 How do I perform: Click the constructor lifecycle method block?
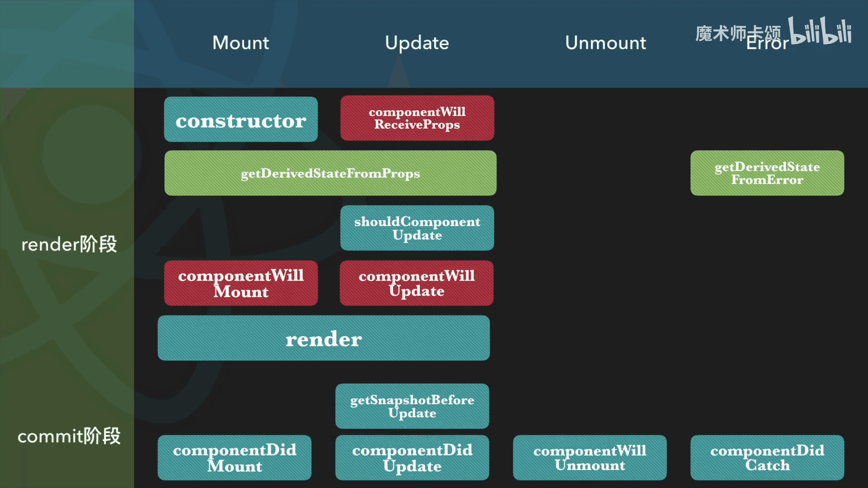pyautogui.click(x=241, y=120)
